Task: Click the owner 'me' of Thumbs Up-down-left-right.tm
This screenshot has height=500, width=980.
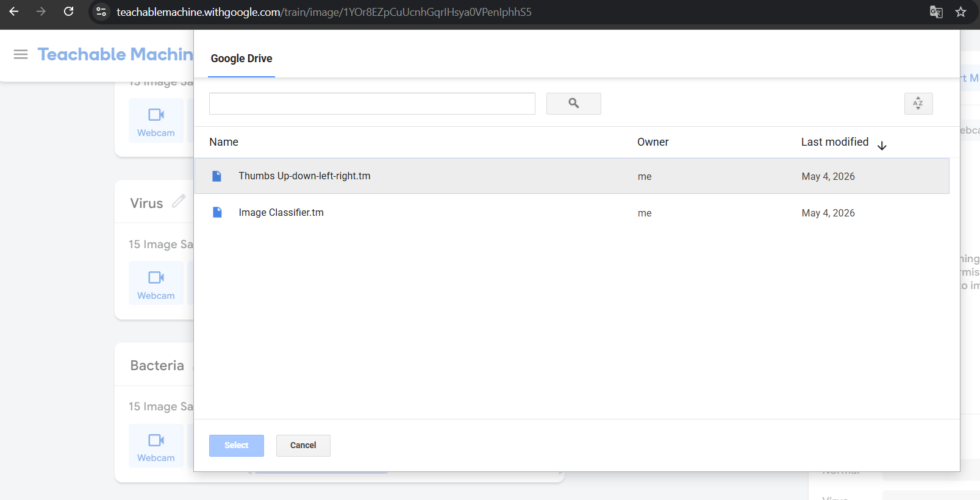Action: coord(645,176)
